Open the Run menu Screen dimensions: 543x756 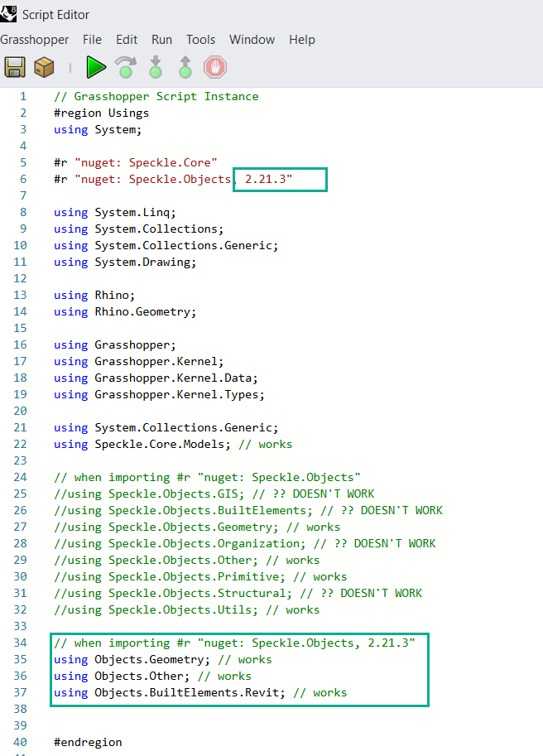[162, 40]
